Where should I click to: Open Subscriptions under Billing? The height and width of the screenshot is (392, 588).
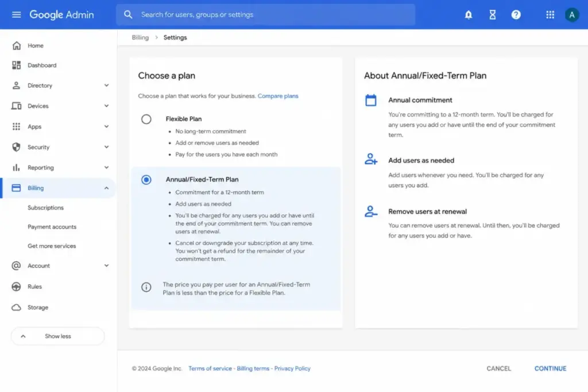tap(46, 208)
